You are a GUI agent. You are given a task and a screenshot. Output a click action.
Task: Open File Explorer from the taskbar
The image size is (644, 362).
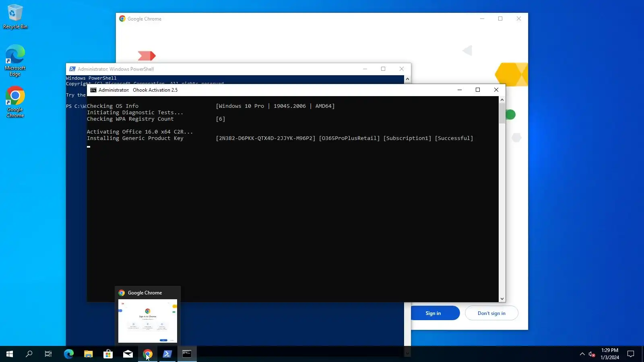pyautogui.click(x=89, y=354)
